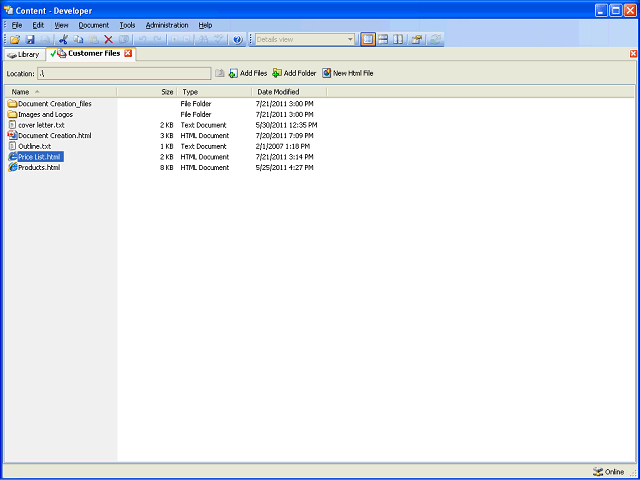The height and width of the screenshot is (480, 640).
Task: Click the grayed Print toolbar icon
Action: pyautogui.click(x=45, y=40)
